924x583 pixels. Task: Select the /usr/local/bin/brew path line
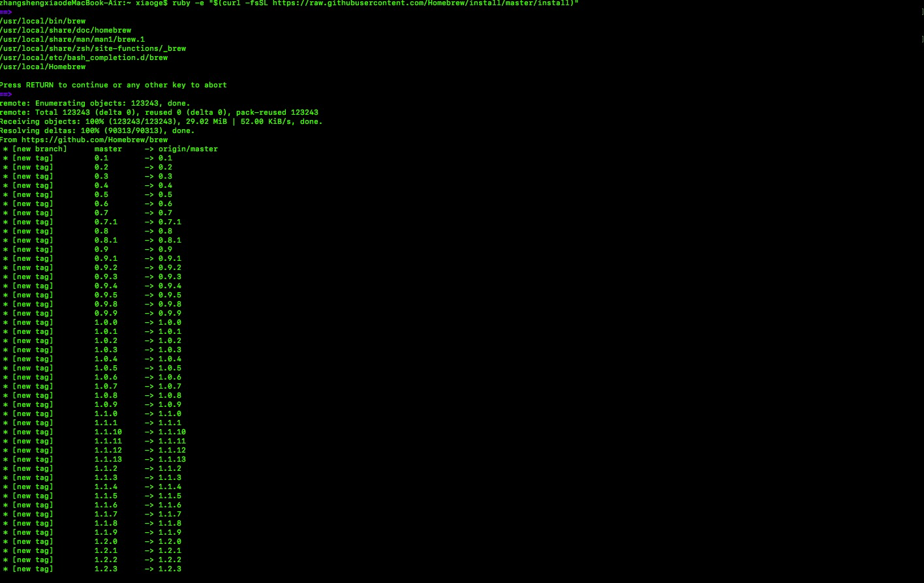[x=42, y=21]
